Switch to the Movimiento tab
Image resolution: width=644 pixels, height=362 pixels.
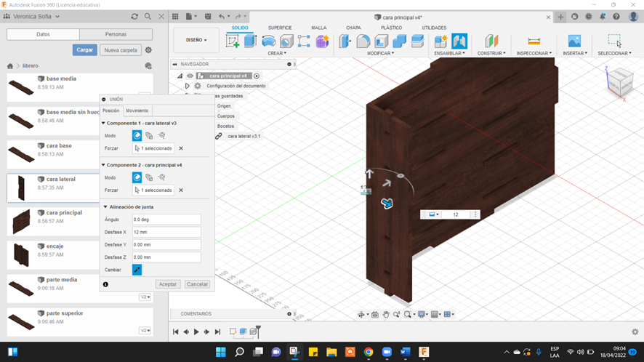coord(137,110)
